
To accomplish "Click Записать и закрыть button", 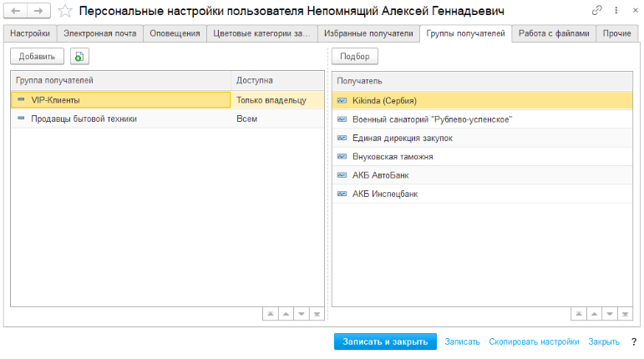I will 385,341.
